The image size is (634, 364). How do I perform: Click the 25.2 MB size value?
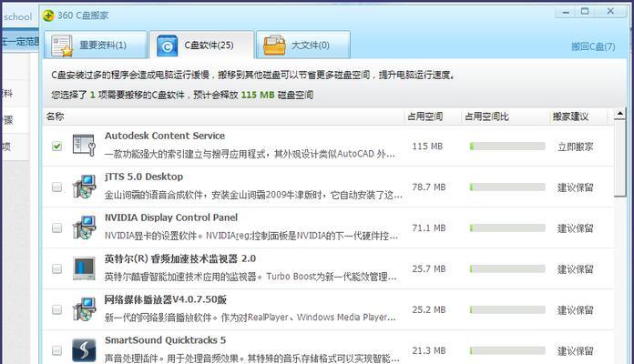tap(429, 309)
